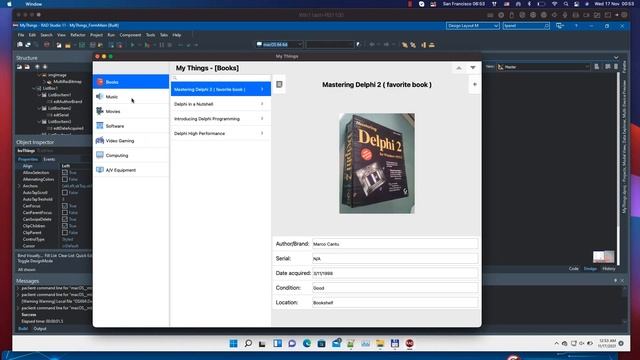Click the Clear List link
This screenshot has width=640, height=360.
pyautogui.click(x=66, y=256)
